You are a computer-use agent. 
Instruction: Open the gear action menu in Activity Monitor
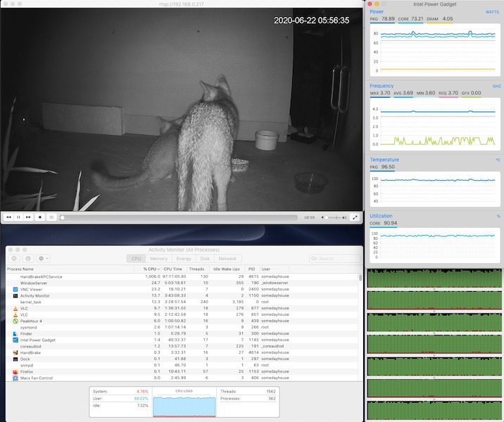point(43,259)
